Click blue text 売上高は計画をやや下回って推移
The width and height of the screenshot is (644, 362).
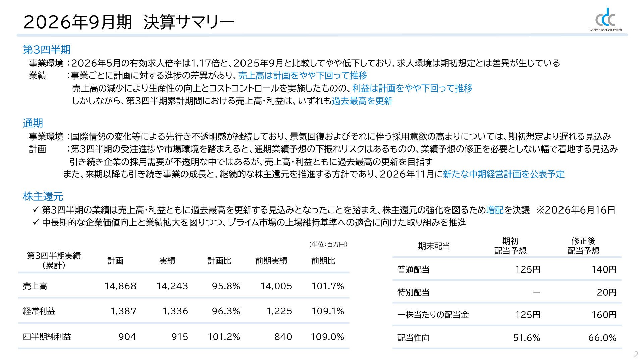303,76
